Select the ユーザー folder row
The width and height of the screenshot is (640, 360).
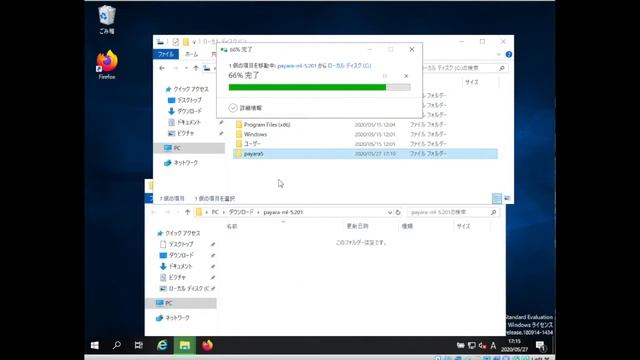tap(365, 144)
